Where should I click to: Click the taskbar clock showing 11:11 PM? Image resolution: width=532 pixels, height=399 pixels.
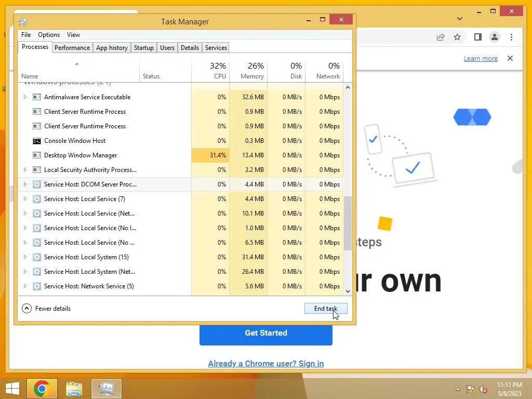(x=510, y=389)
